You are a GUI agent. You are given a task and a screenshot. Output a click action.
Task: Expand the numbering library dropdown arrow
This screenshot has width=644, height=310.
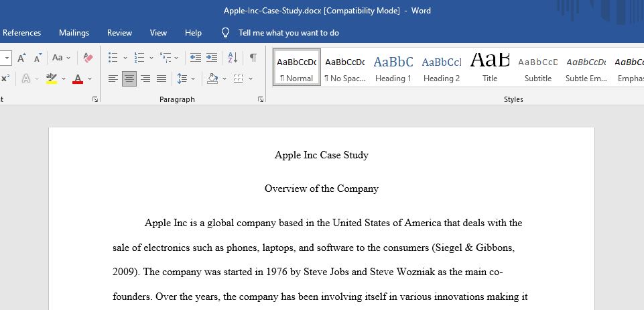tap(151, 58)
